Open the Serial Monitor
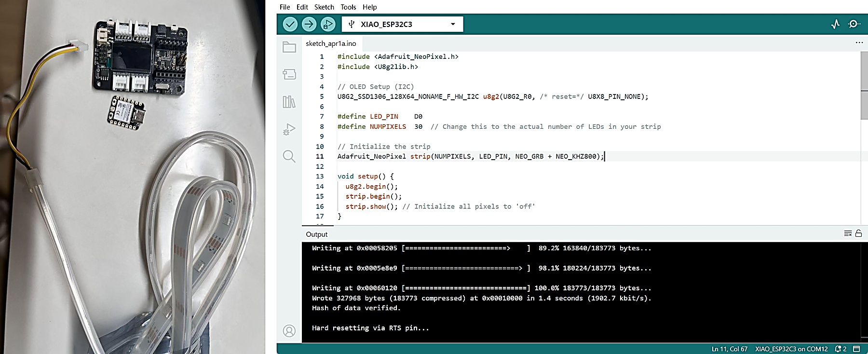The height and width of the screenshot is (354, 868). [854, 24]
